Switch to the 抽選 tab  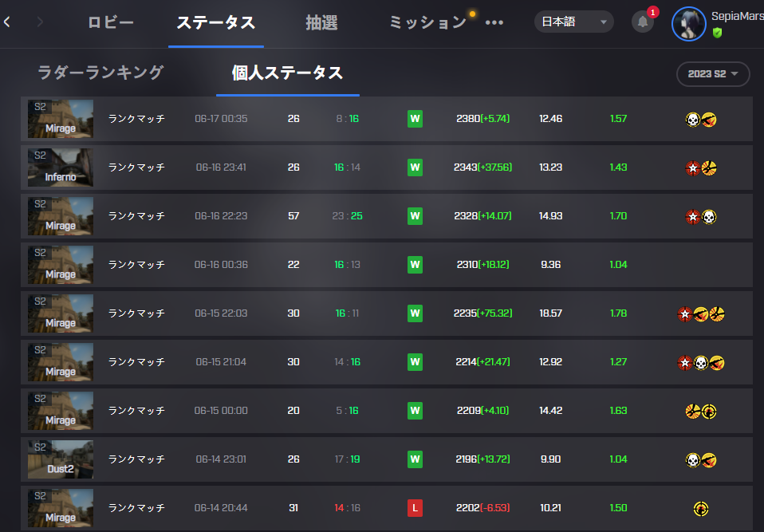321,22
